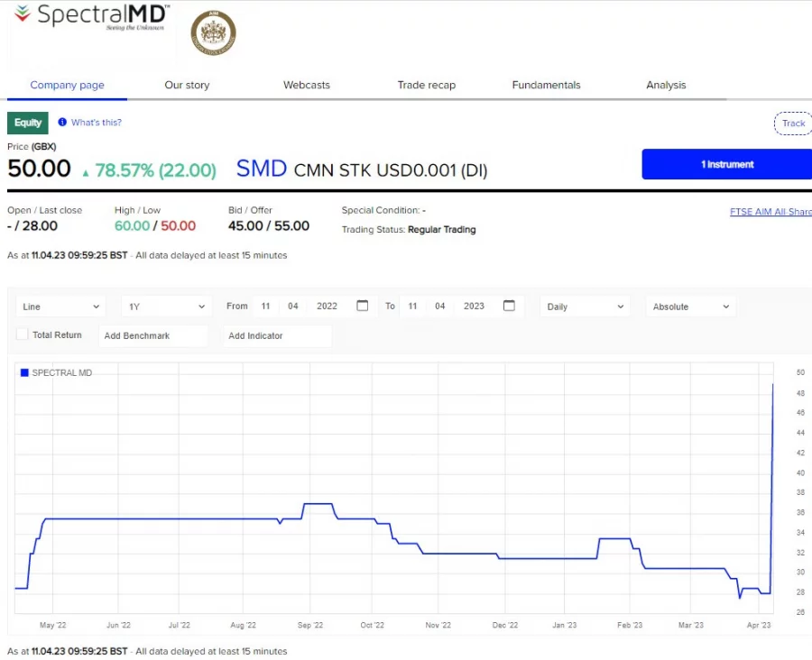Click the info icon beside What's this?

tap(61, 122)
